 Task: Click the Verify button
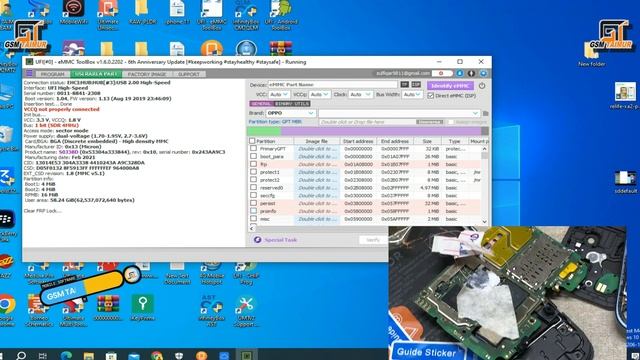pos(373,240)
